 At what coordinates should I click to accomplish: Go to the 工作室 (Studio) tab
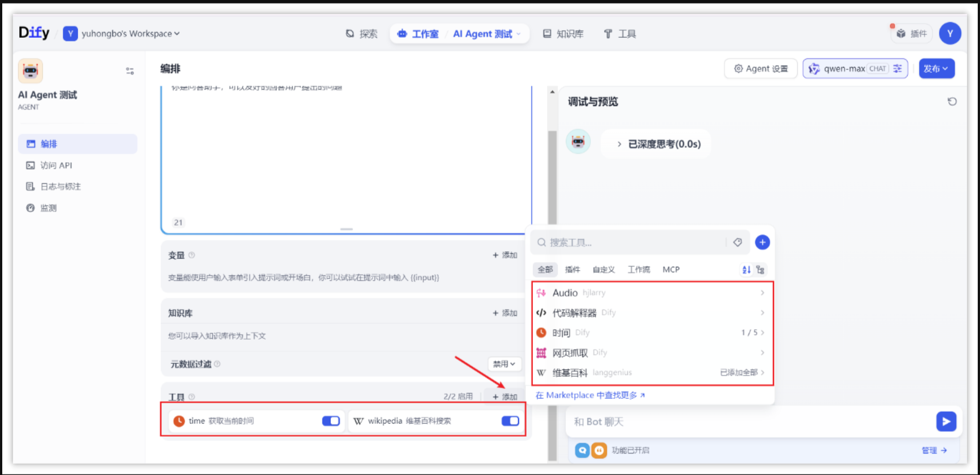418,34
